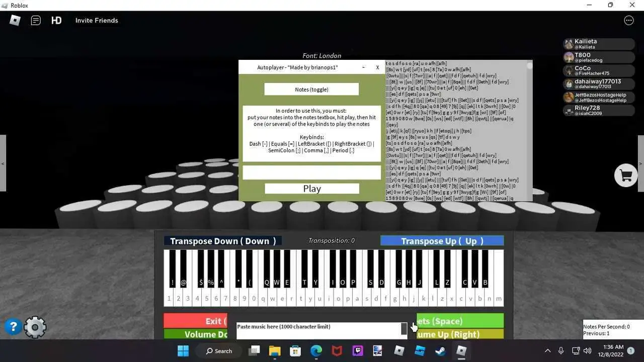Open Task View on taskbar

[x=255, y=350]
